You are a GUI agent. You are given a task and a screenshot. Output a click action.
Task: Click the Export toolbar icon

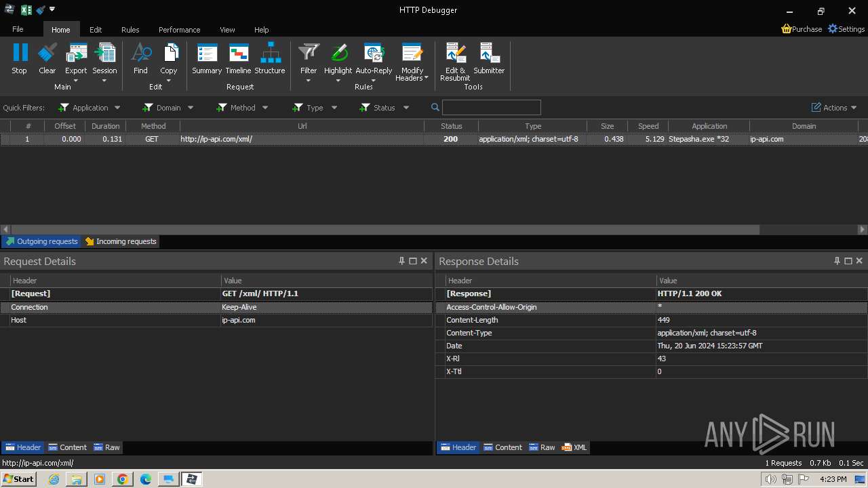(x=76, y=53)
